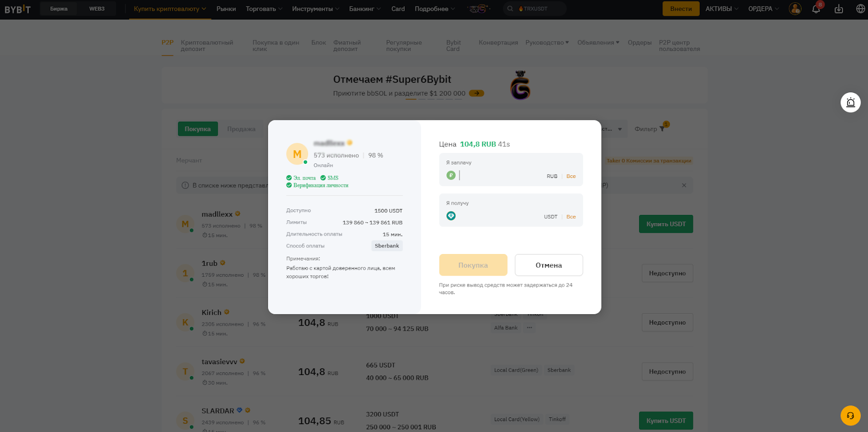
Task: Open the Card menu item
Action: [x=398, y=9]
